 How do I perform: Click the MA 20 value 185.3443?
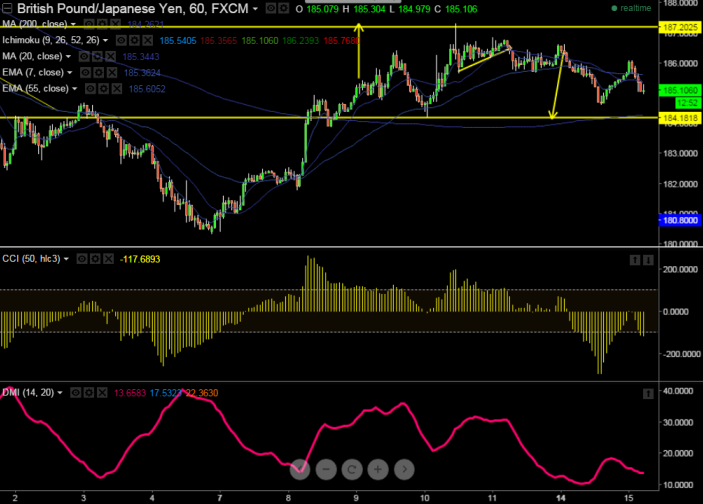point(141,56)
